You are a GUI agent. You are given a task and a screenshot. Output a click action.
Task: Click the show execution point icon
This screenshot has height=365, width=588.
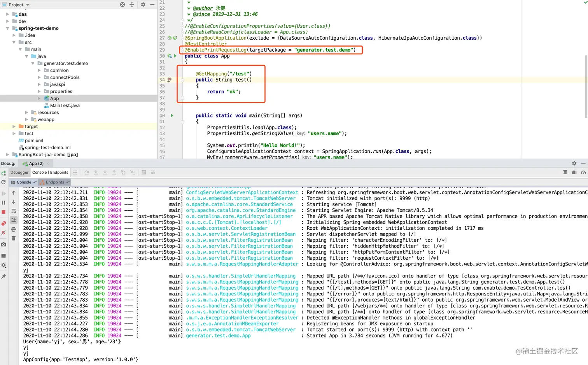(75, 173)
